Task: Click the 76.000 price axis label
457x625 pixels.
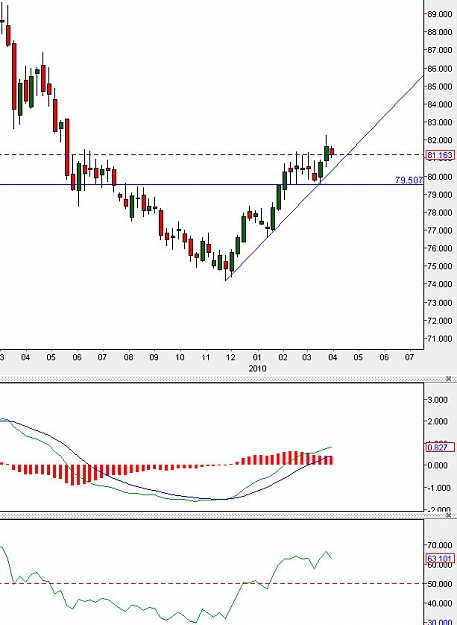Action: [x=440, y=248]
